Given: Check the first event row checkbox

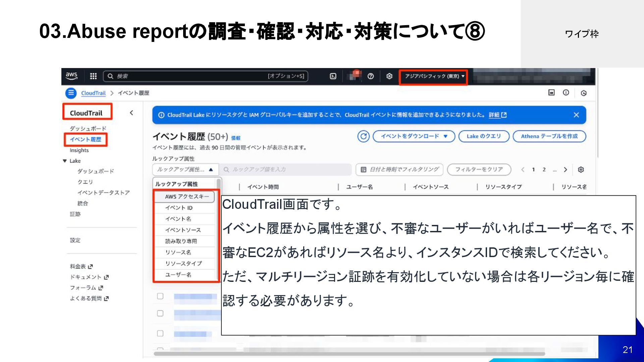Looking at the screenshot, I should (x=160, y=296).
